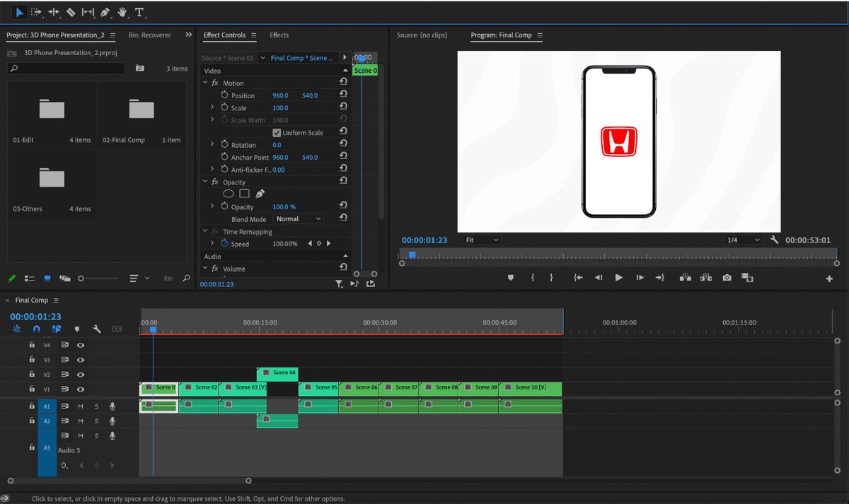Screen dimensions: 849x504
Task: Step forward one frame
Action: [640, 278]
